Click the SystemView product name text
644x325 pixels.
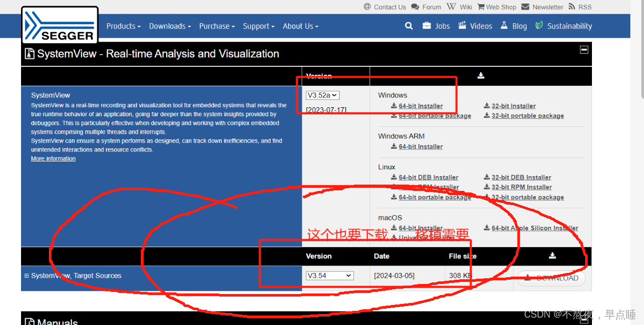click(50, 95)
